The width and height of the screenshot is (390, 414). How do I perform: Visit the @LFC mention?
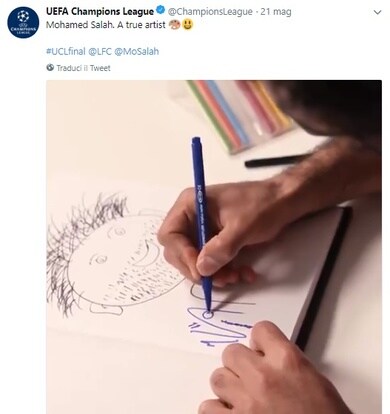click(x=100, y=51)
